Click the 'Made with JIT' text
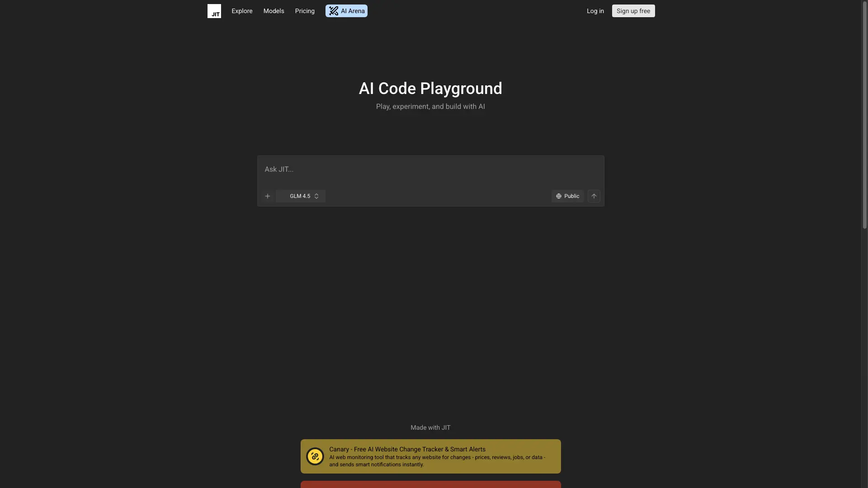 pyautogui.click(x=430, y=427)
